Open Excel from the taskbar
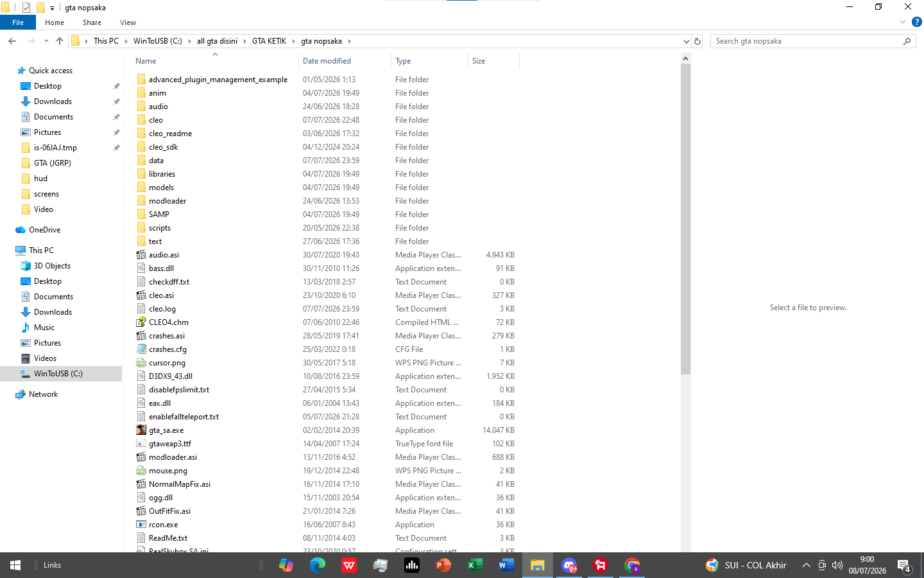The image size is (924, 578). point(475,565)
